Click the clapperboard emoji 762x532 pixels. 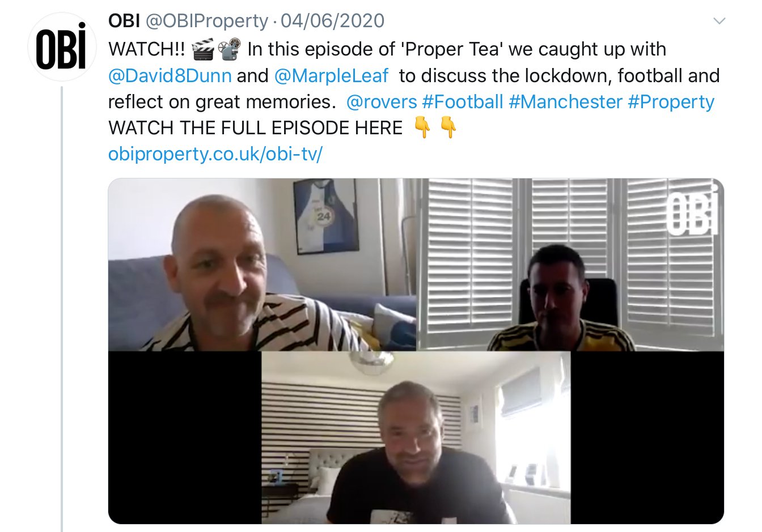click(203, 50)
